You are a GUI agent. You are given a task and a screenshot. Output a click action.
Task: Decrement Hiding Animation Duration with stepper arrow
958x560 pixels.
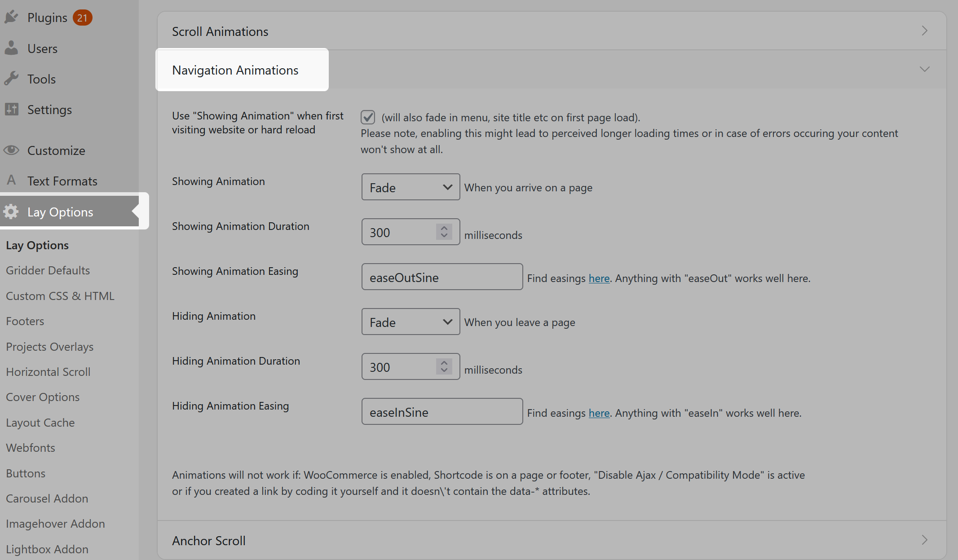pyautogui.click(x=443, y=370)
